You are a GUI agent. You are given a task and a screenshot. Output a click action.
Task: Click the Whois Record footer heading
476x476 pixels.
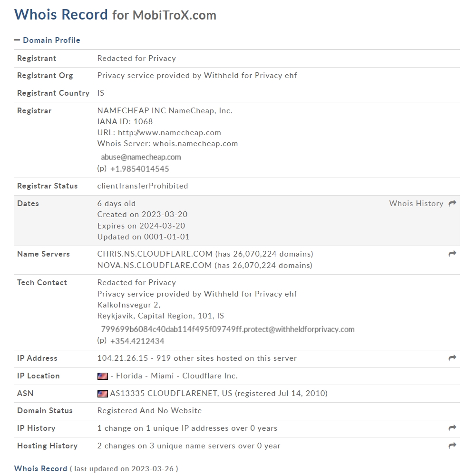tap(41, 468)
